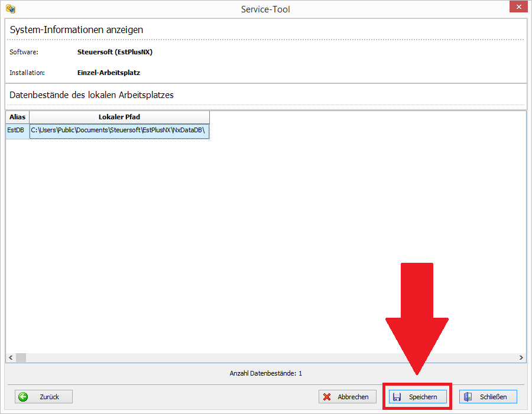This screenshot has height=414, width=532.
Task: Click the green arrow icon on Zurück
Action: [24, 397]
